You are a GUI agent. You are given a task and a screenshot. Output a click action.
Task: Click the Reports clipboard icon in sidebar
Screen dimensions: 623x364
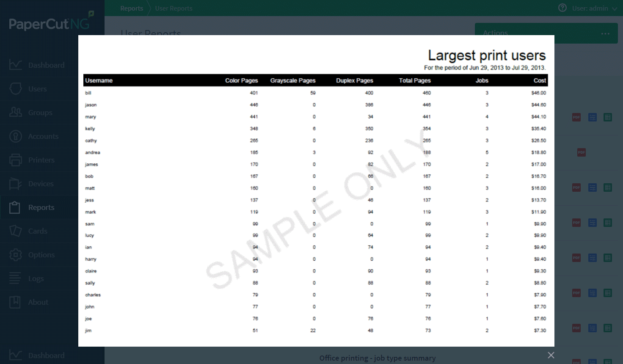15,207
